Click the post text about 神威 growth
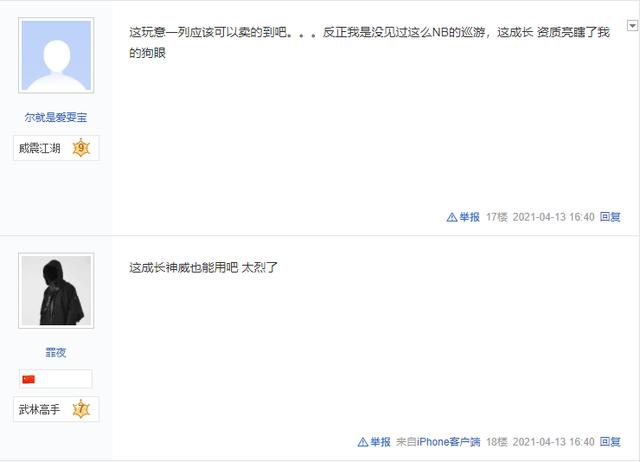The width and height of the screenshot is (640, 462). click(x=203, y=268)
